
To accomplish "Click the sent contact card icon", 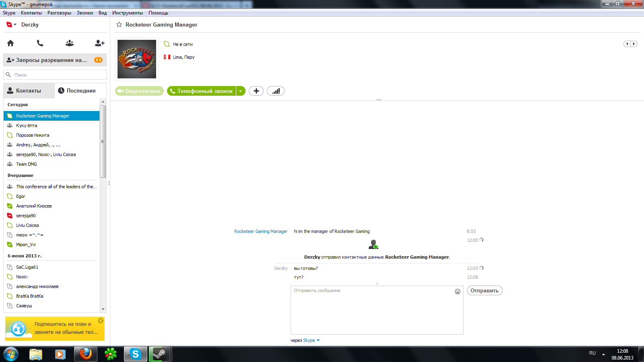I will [374, 245].
